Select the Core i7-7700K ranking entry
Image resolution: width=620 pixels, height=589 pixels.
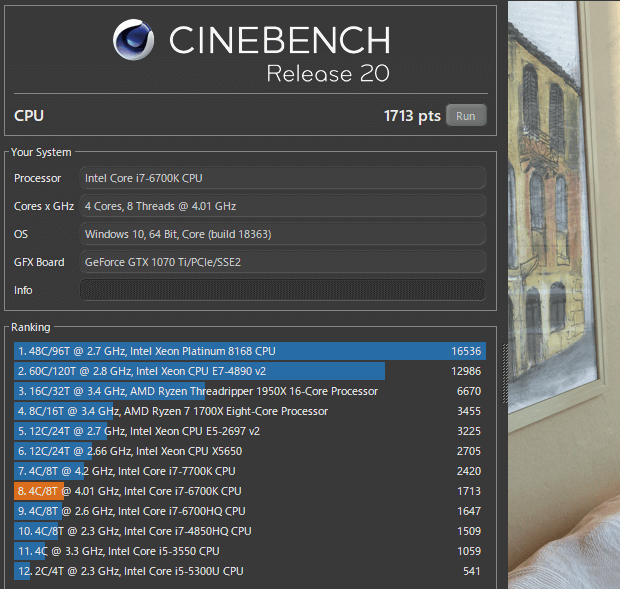249,471
